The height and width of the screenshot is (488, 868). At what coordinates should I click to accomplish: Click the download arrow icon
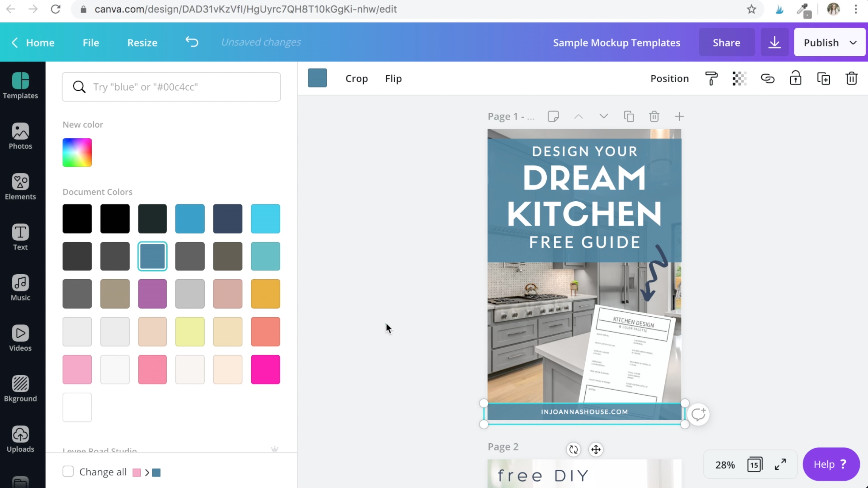coord(774,43)
